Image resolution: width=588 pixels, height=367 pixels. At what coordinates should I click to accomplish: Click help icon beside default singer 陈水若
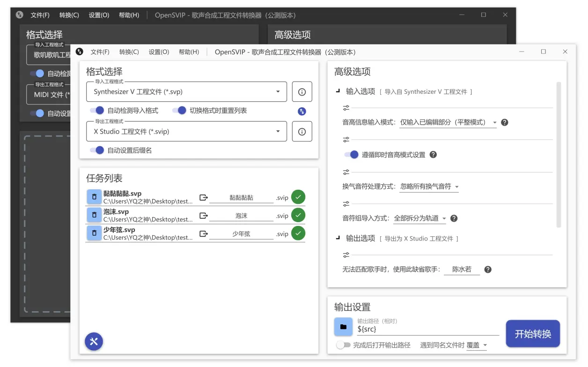[488, 270]
